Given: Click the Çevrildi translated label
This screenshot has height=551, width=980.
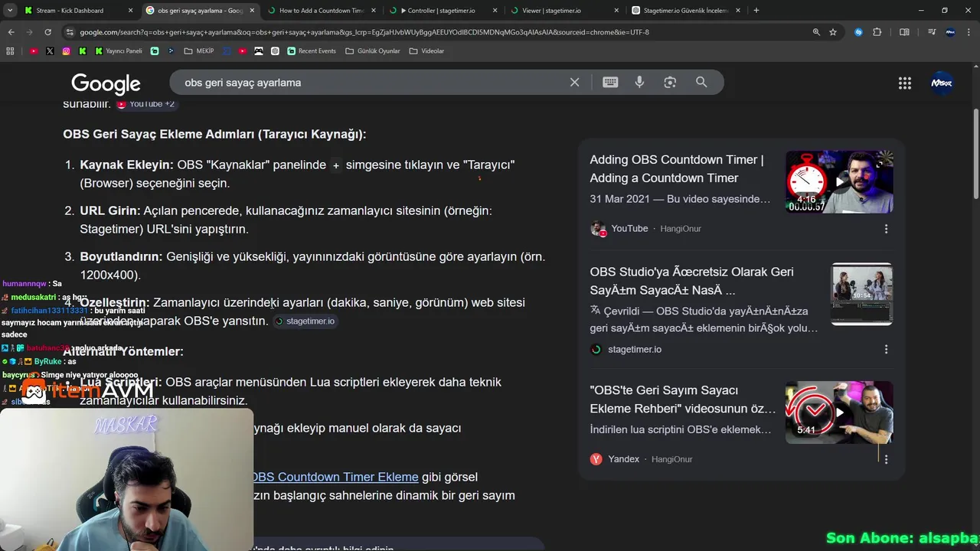Looking at the screenshot, I should 621,311.
